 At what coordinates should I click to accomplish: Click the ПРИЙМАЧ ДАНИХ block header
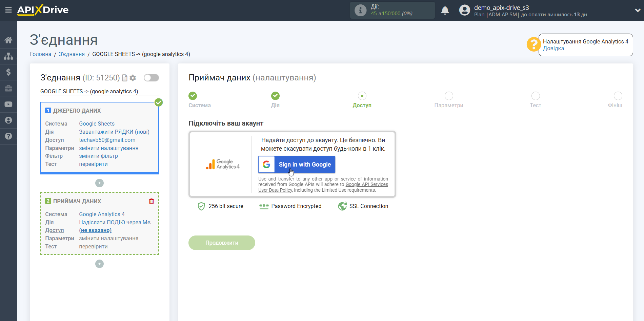click(77, 202)
